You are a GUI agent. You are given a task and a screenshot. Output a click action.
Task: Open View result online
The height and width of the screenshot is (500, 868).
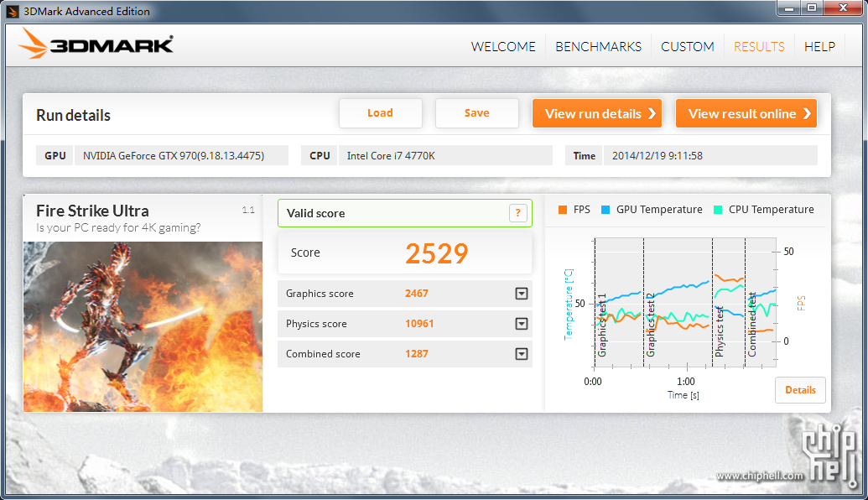point(746,113)
